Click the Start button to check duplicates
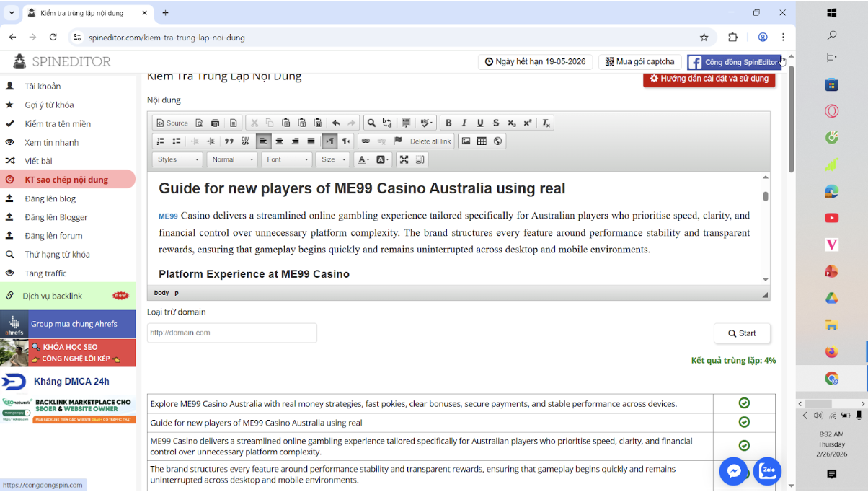This screenshot has height=492, width=868. click(742, 333)
